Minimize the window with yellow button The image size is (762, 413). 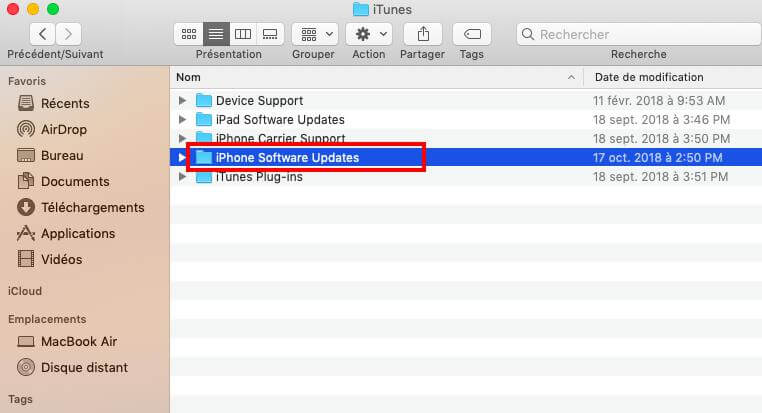[33, 9]
